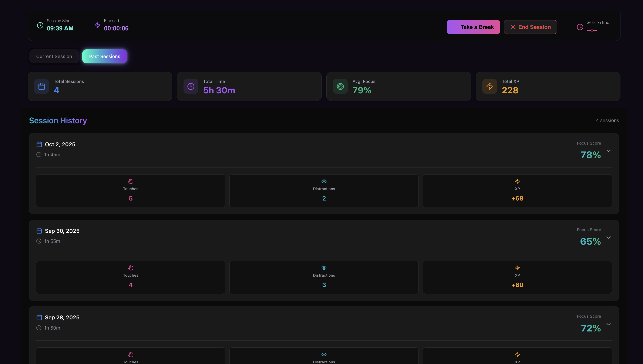
Task: Click the Sep 28, 2025 calendar icon
Action: coord(39,317)
